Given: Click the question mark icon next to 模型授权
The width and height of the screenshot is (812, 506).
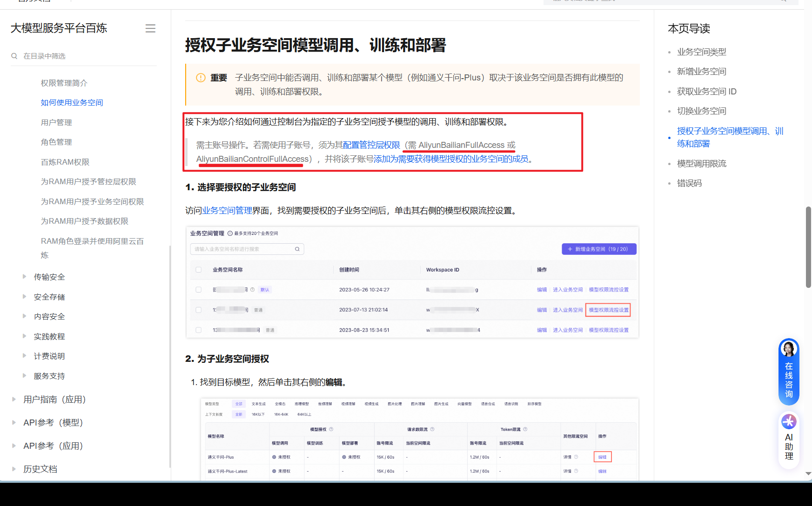Looking at the screenshot, I should coord(331,429).
